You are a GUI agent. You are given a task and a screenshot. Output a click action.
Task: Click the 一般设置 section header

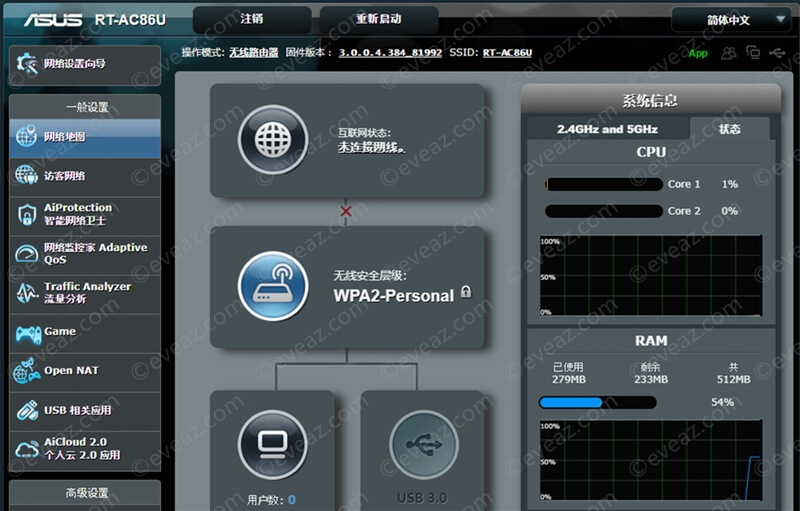point(85,107)
